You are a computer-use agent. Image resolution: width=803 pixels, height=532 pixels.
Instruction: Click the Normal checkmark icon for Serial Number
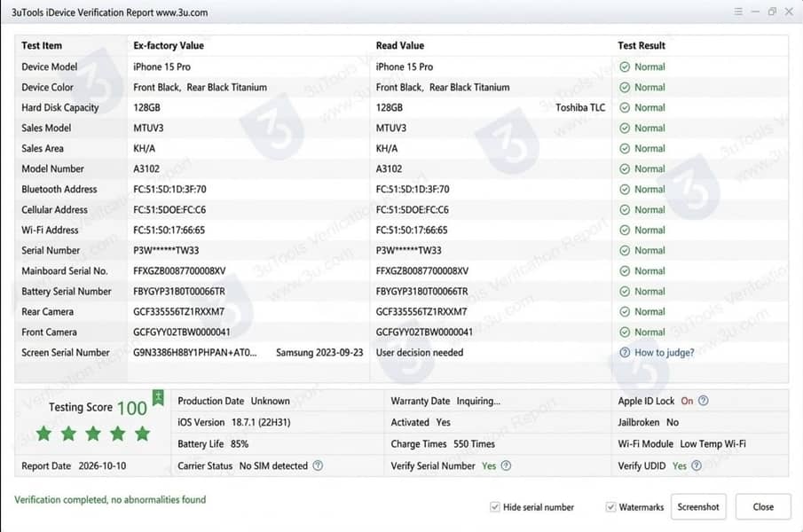(x=625, y=250)
